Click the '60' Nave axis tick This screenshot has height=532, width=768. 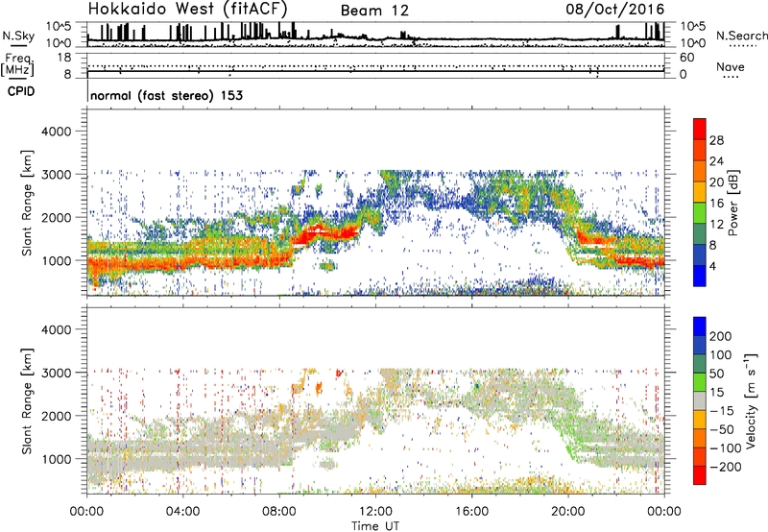tap(687, 58)
